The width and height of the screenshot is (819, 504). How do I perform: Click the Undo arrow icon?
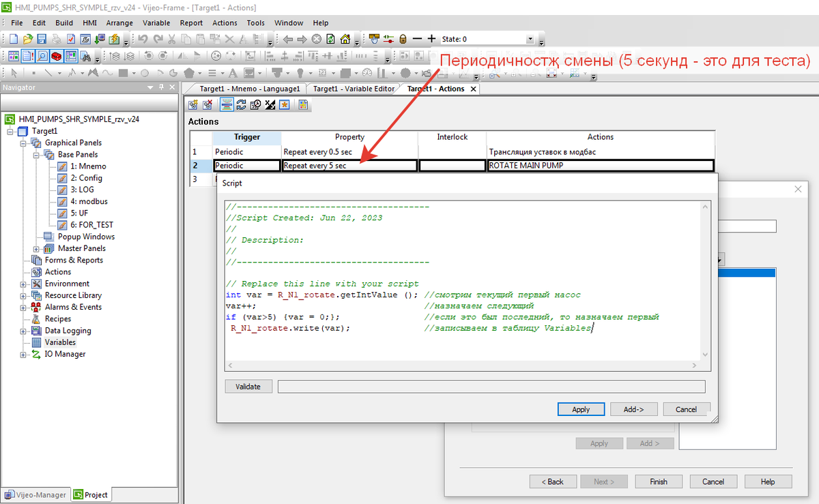point(143,39)
